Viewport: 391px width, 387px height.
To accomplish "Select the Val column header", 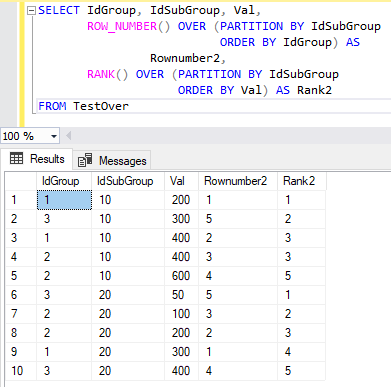I will click(x=181, y=181).
